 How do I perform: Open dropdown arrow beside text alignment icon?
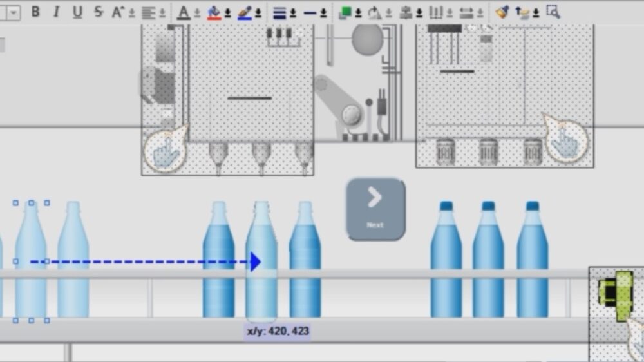pyautogui.click(x=163, y=14)
